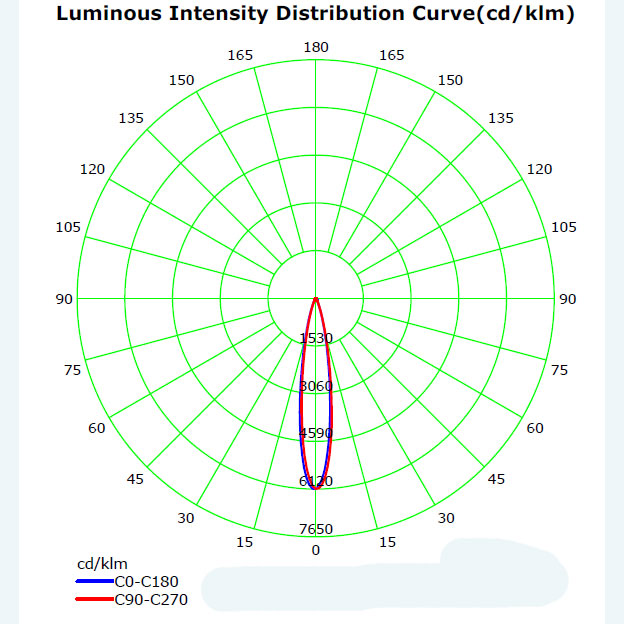
Task: Click the 30 label on the right side
Action: 446,519
